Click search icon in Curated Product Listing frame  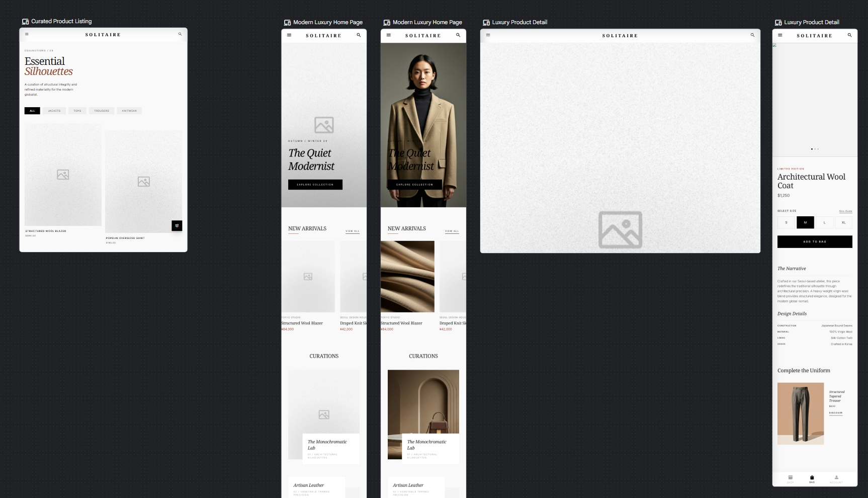[180, 34]
